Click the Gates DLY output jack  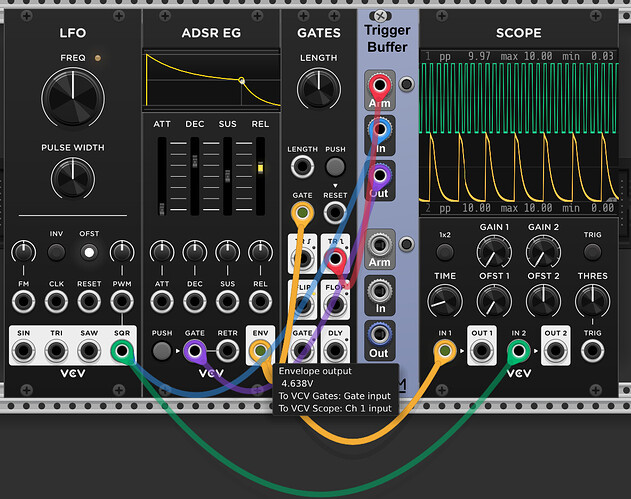[335, 350]
